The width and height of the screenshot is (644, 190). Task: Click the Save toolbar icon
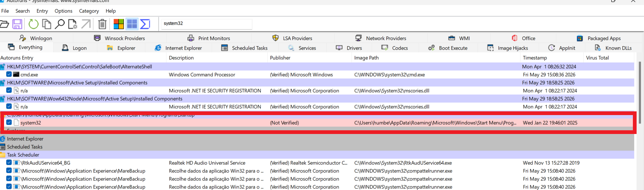pos(17,24)
